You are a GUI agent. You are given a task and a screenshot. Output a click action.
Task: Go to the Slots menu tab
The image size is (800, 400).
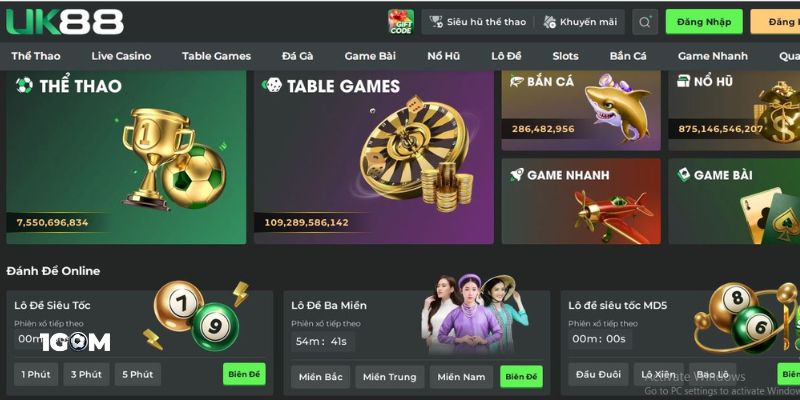tap(565, 56)
